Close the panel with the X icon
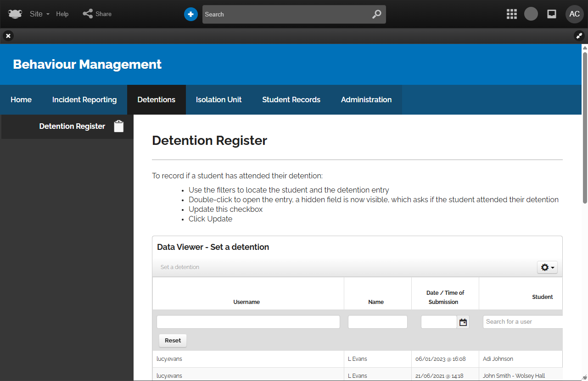 tap(8, 36)
